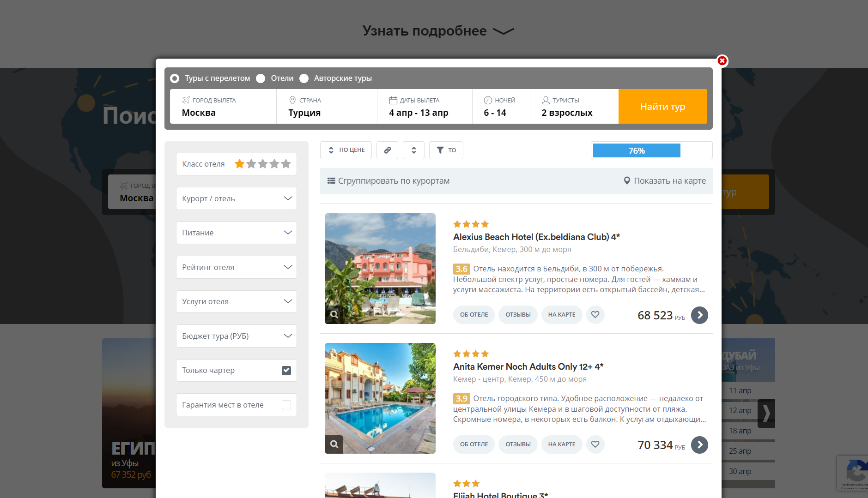Click 'Об отеле' for Alexius Beach Hotel
868x498 pixels.
point(474,315)
